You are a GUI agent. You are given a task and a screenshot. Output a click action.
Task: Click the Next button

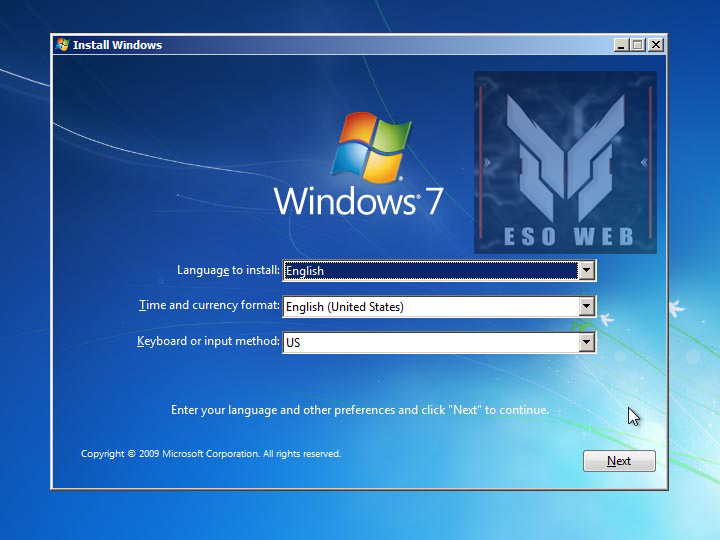pos(619,461)
